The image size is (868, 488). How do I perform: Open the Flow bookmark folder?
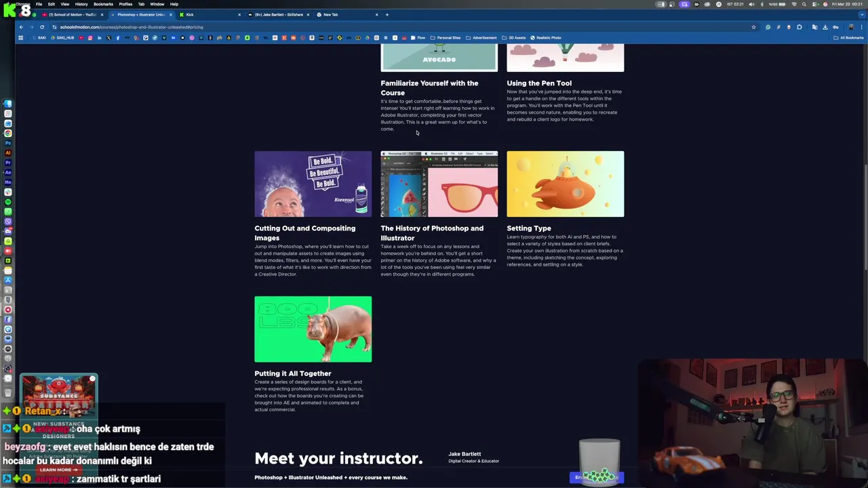[418, 37]
